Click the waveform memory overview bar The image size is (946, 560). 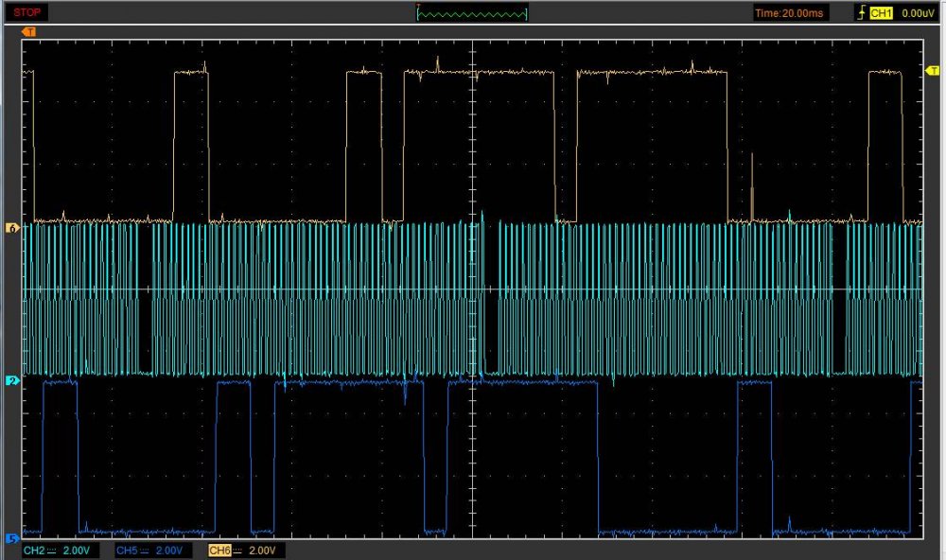pos(473,13)
